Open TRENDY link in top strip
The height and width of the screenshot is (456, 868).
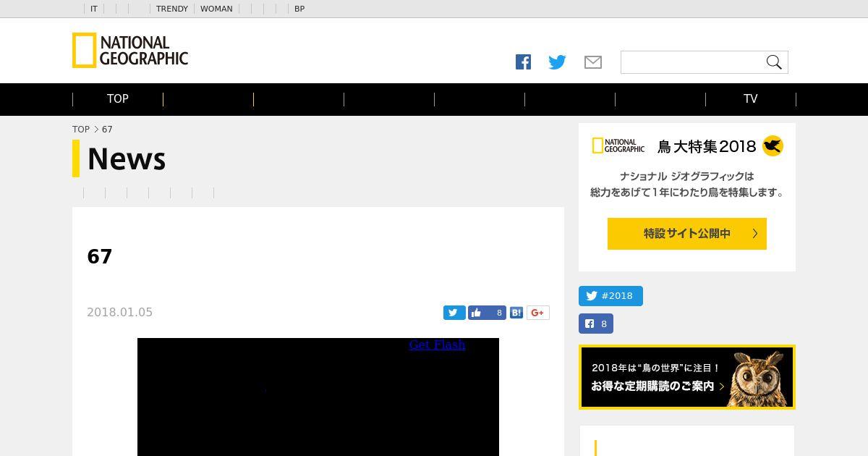pos(172,9)
